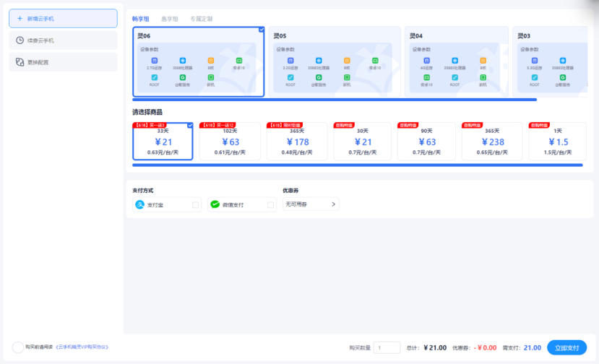Image resolution: width=599 pixels, height=364 pixels.
Task: Click the 谷歌服务 icon in 灵06 card
Action: (183, 77)
